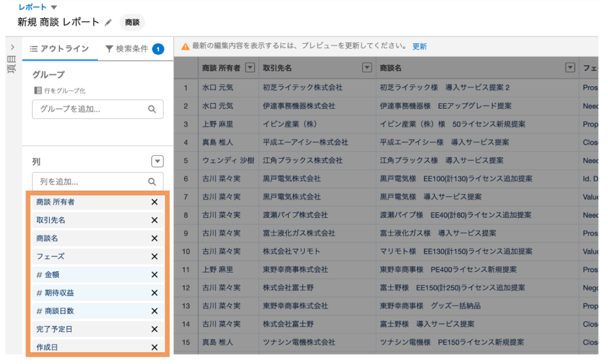This screenshot has height=364, width=608.
Task: Remove the 完了予定日 column from list
Action: tap(154, 329)
